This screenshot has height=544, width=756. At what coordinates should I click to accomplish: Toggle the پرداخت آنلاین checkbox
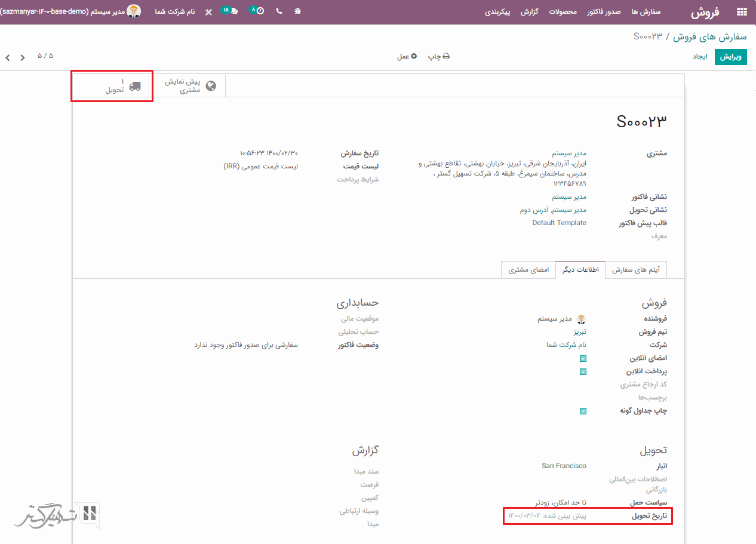click(583, 371)
